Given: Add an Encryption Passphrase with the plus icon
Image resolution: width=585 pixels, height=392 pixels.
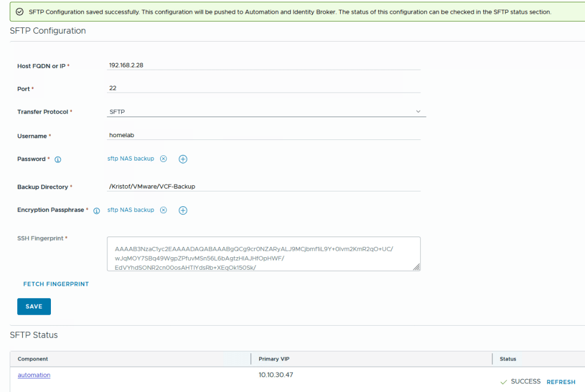Looking at the screenshot, I should click(183, 210).
